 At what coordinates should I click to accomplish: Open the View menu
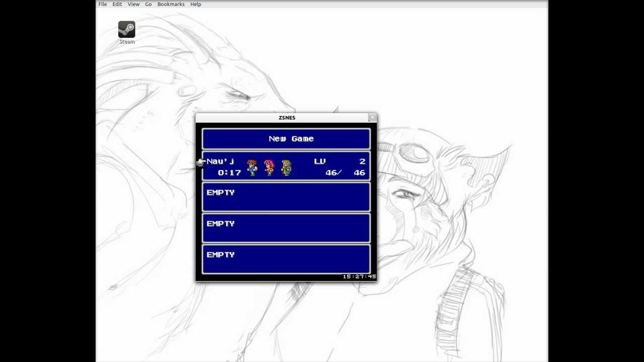(133, 4)
